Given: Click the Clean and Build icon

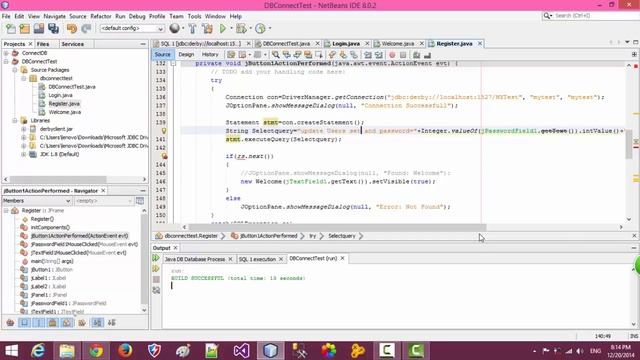Looking at the screenshot, I should coord(207,29).
